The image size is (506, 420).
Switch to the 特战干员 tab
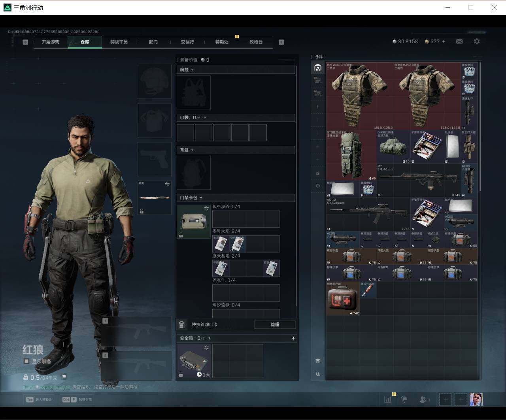coord(119,42)
